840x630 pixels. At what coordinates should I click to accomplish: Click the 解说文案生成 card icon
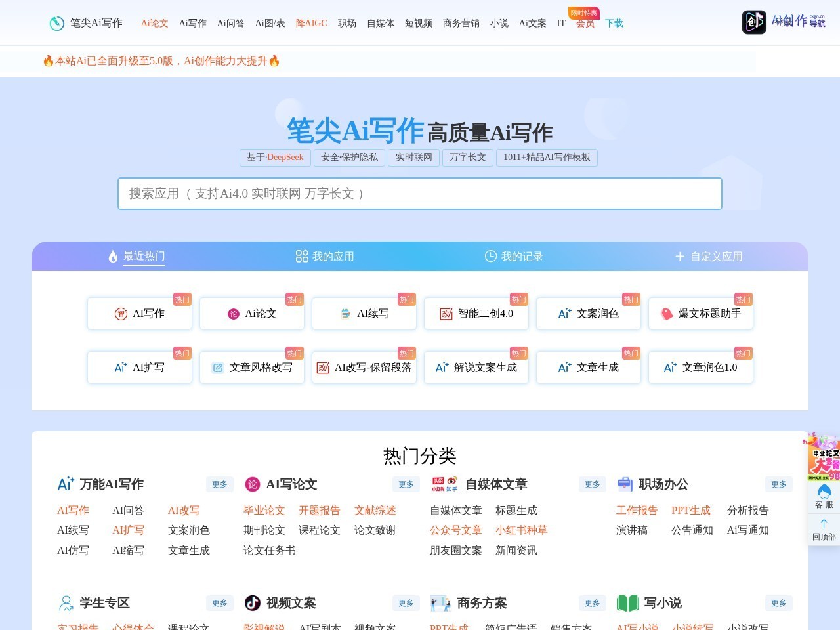coord(442,367)
